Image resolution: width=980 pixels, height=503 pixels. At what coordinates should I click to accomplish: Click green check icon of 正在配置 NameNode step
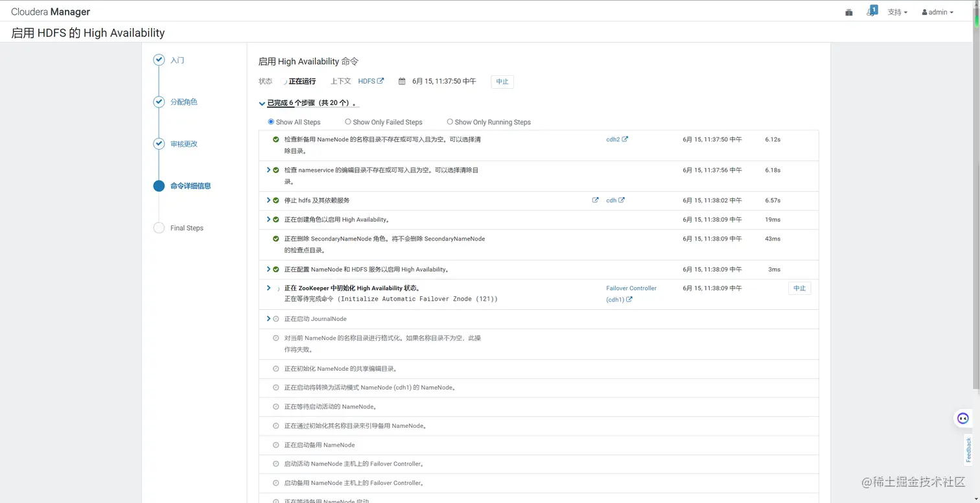[x=276, y=269]
